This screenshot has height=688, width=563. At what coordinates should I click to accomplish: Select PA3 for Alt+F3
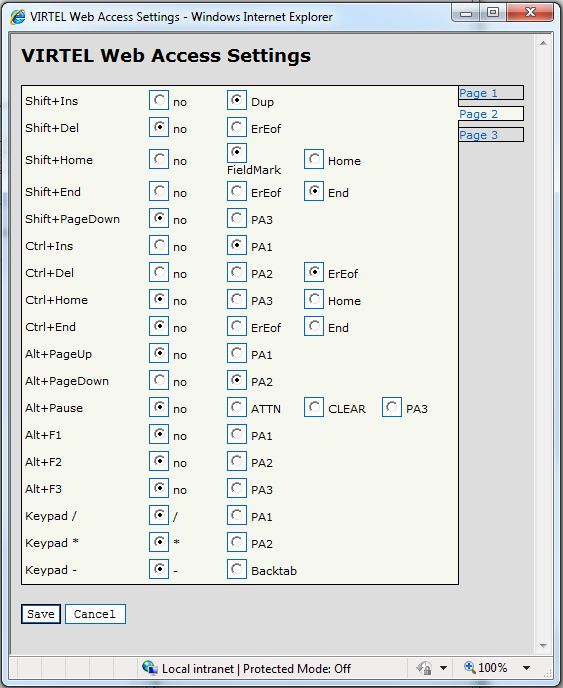[x=237, y=488]
